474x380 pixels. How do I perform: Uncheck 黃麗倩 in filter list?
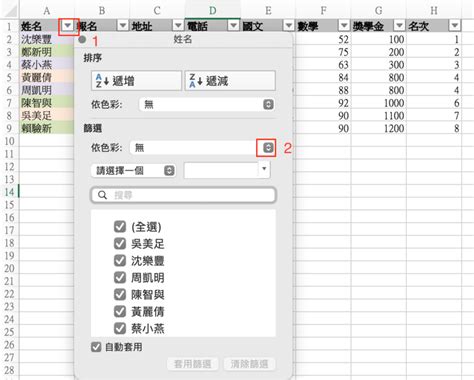(120, 312)
